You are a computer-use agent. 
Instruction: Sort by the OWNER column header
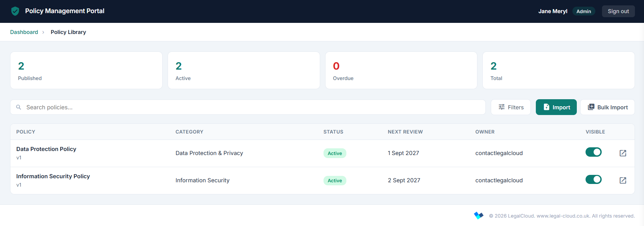(x=485, y=132)
